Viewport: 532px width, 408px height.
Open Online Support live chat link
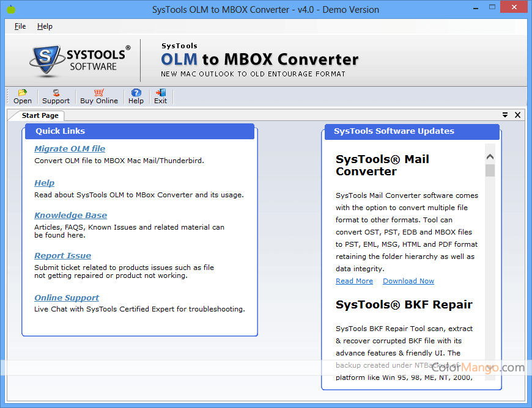coord(66,297)
